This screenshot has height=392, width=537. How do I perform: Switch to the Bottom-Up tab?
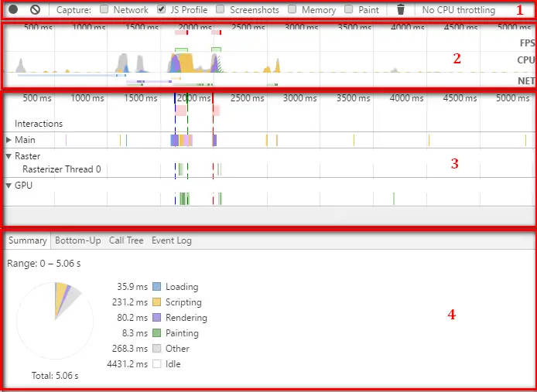pos(77,240)
